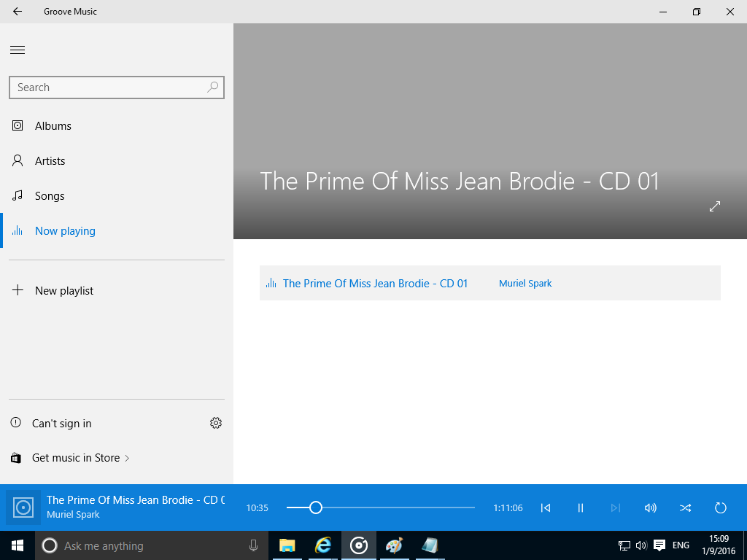Go back using the title bar arrow
This screenshot has width=747, height=560.
18,12
